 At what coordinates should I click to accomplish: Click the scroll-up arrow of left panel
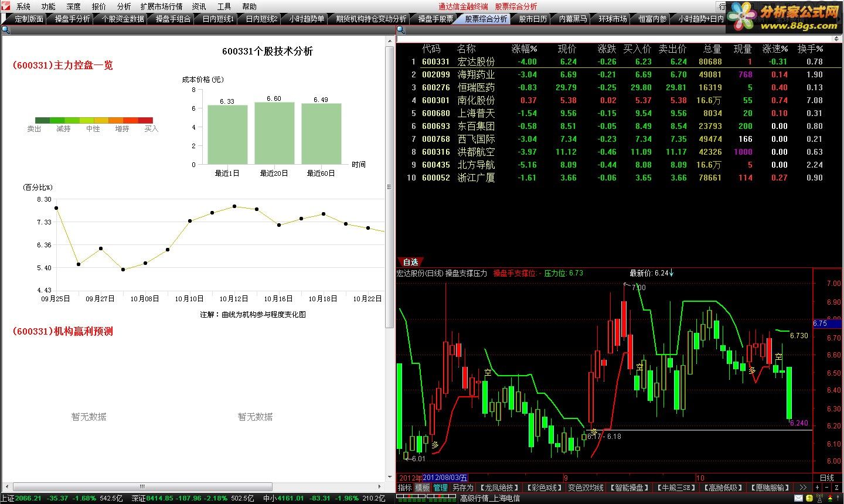(x=390, y=40)
